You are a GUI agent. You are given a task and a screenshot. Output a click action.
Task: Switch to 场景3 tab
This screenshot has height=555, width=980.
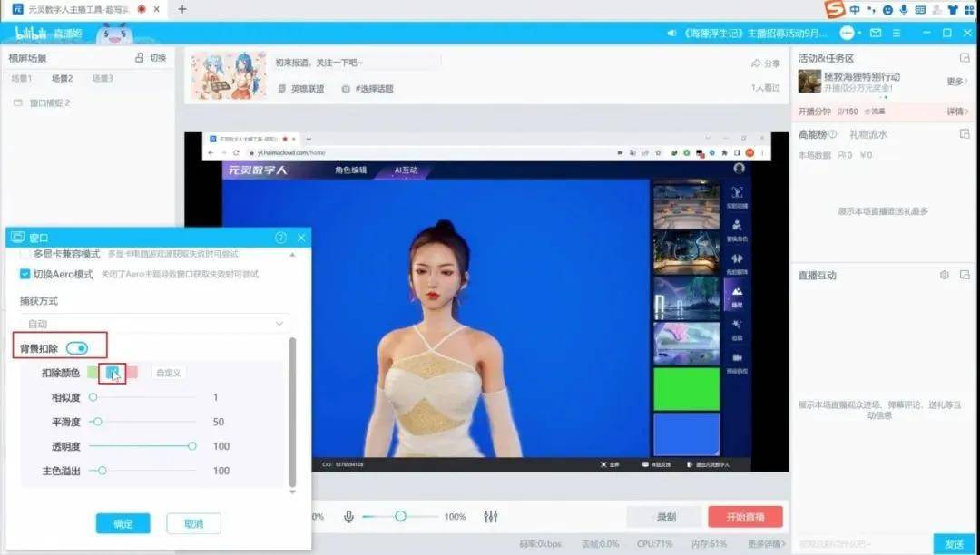tap(103, 79)
